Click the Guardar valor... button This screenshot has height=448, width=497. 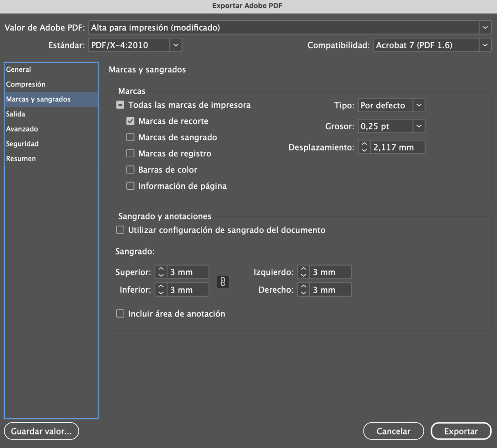click(x=41, y=431)
